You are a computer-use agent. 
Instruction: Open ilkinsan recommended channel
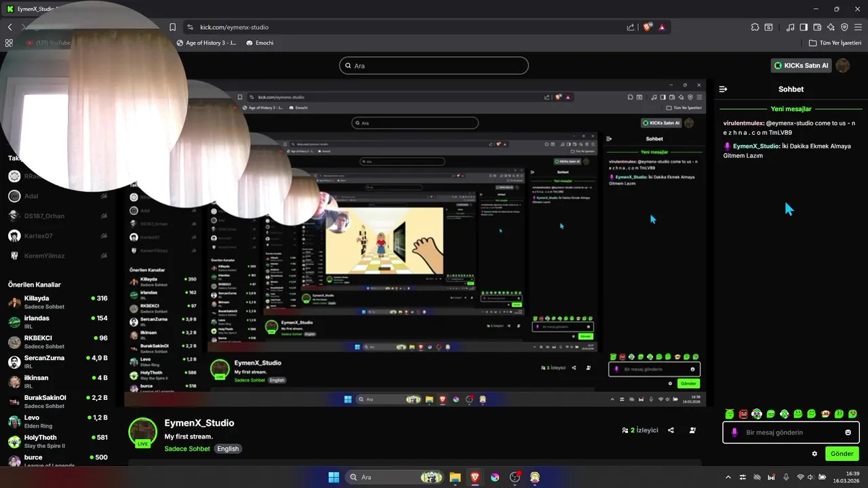pos(58,382)
